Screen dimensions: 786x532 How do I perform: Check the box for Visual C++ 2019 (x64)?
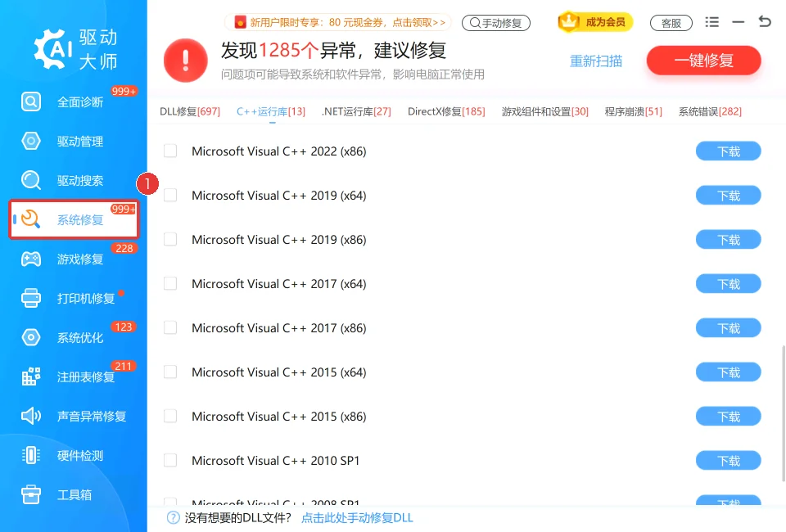(x=170, y=195)
